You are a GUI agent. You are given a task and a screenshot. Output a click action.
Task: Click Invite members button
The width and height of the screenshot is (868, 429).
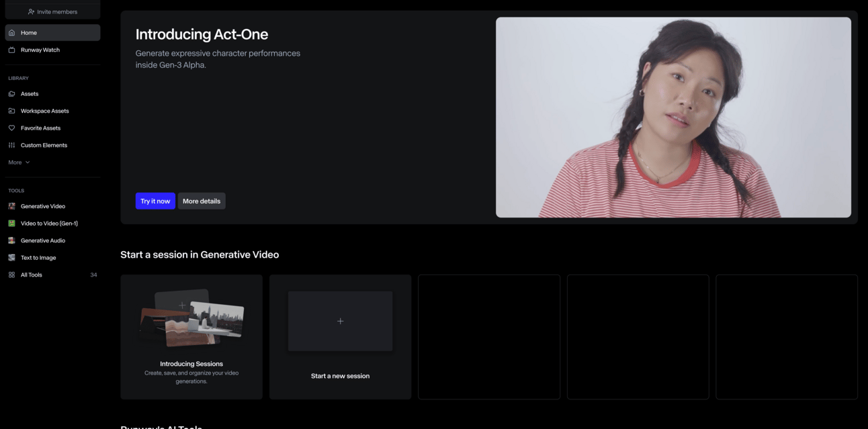click(52, 11)
